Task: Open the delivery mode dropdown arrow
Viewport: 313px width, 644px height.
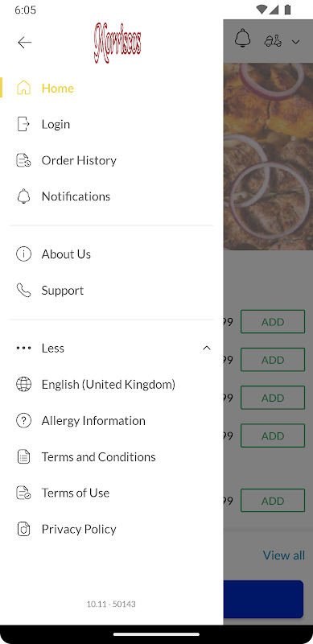Action: (x=295, y=42)
